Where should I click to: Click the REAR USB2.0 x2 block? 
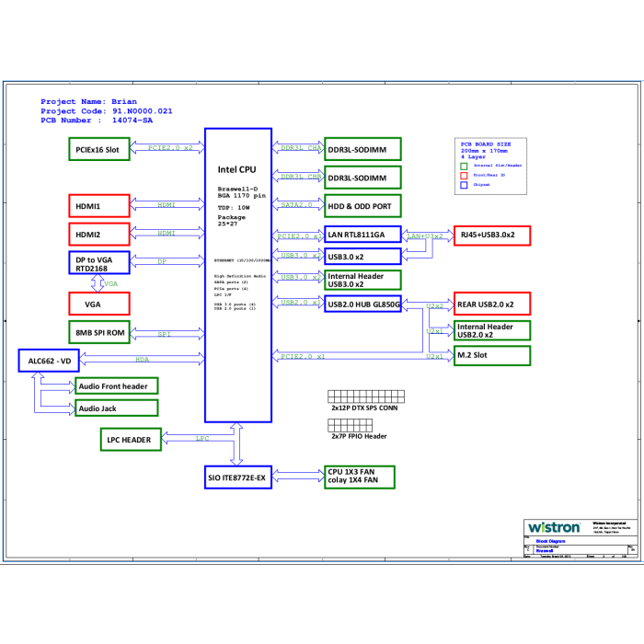tap(492, 304)
